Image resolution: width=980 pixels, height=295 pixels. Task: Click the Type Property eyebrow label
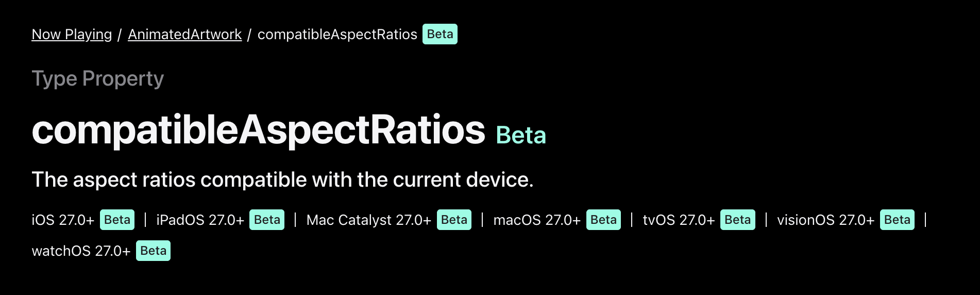[x=98, y=79]
